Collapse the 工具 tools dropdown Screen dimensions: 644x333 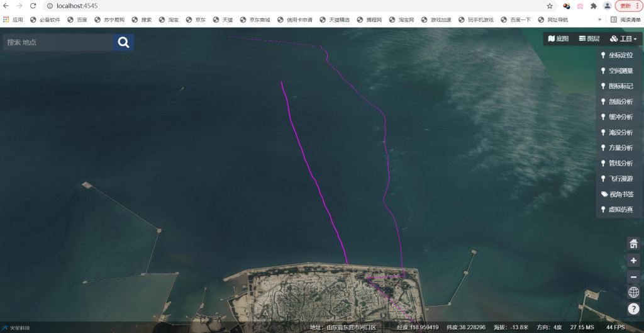click(x=623, y=38)
